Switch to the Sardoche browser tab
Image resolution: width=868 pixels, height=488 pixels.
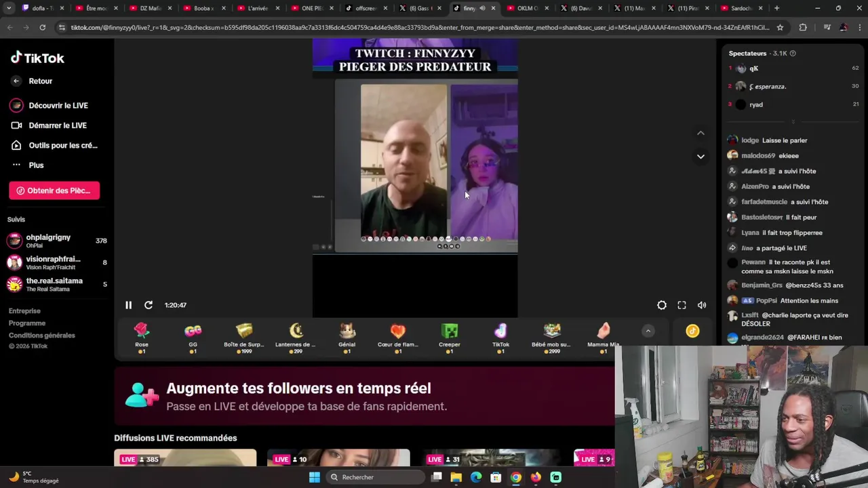point(741,8)
